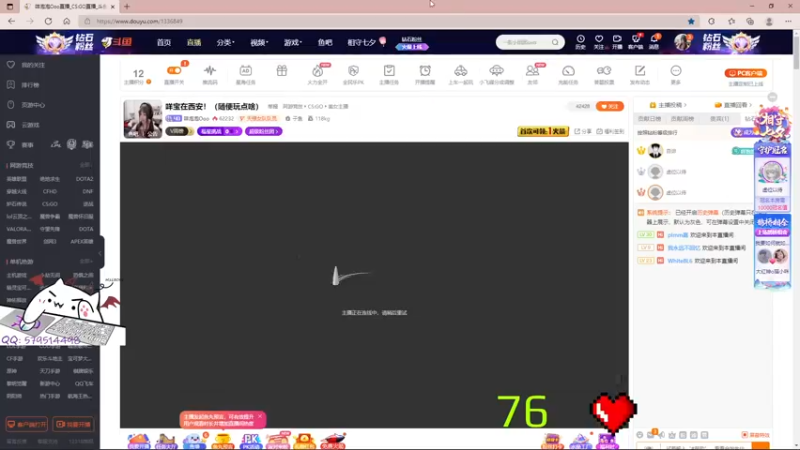Switch to the 贵宾(1) tab
Screen dimensions: 800x450
pyautogui.click(x=719, y=118)
